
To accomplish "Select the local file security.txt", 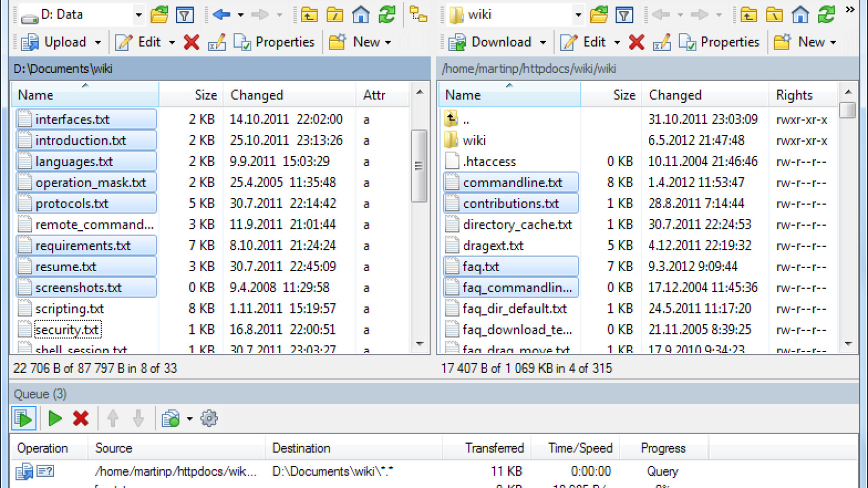I will coord(60,330).
